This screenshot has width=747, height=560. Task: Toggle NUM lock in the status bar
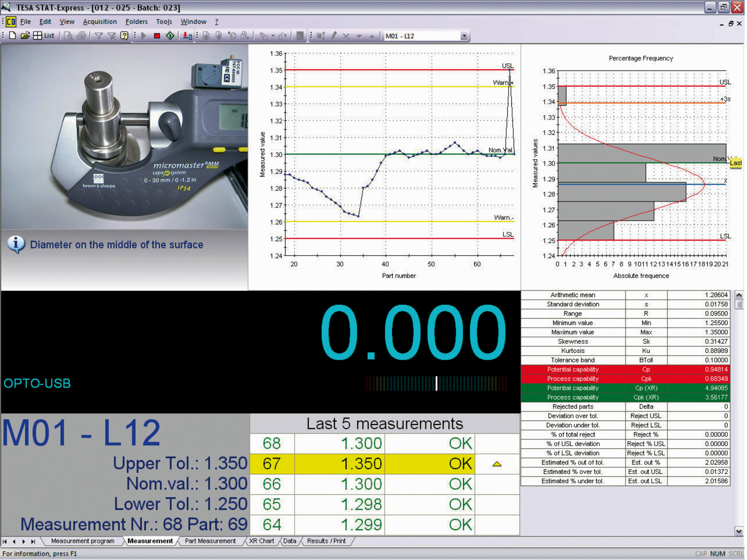click(x=718, y=554)
